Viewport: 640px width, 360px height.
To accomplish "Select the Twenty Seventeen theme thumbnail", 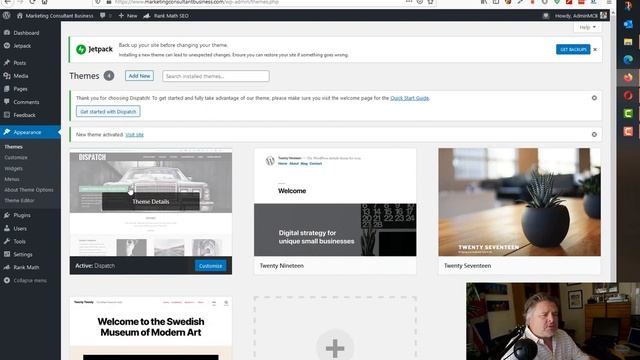I will click(x=520, y=202).
